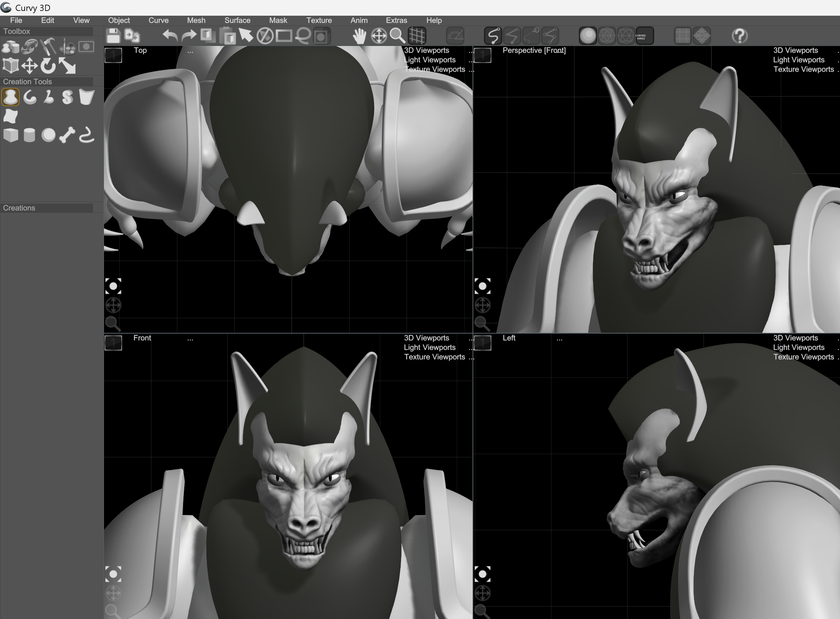Toggle the square grid texture button
The height and width of the screenshot is (619, 840).
point(683,36)
